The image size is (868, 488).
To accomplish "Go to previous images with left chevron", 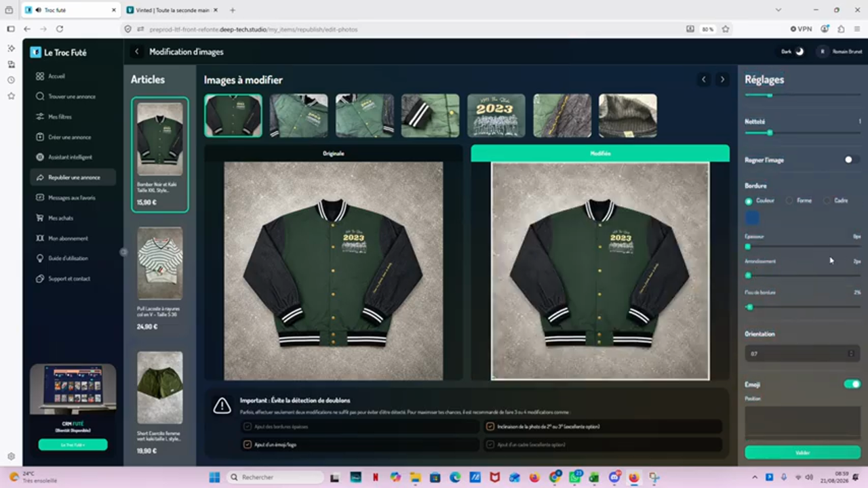I will 704,79.
